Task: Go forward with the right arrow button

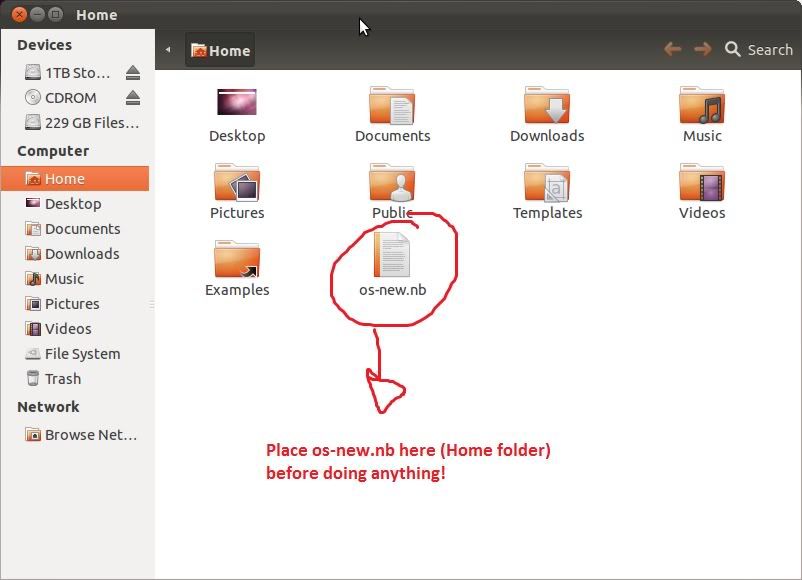Action: pyautogui.click(x=703, y=49)
